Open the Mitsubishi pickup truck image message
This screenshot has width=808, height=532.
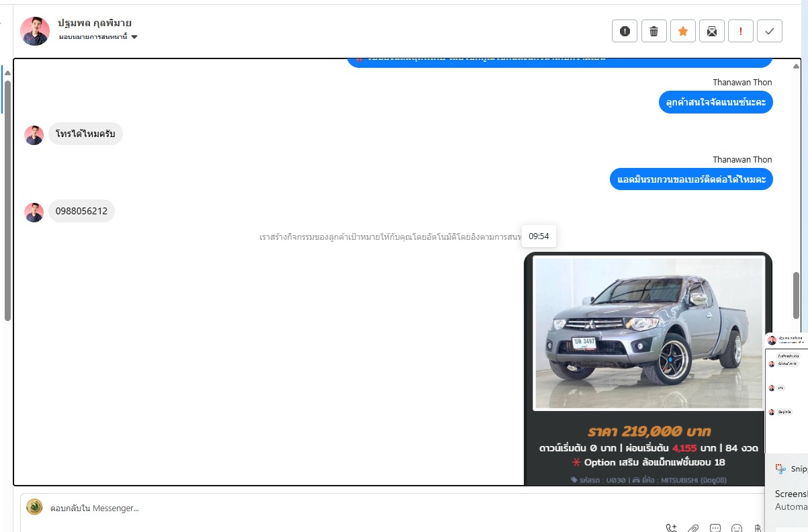(x=648, y=334)
